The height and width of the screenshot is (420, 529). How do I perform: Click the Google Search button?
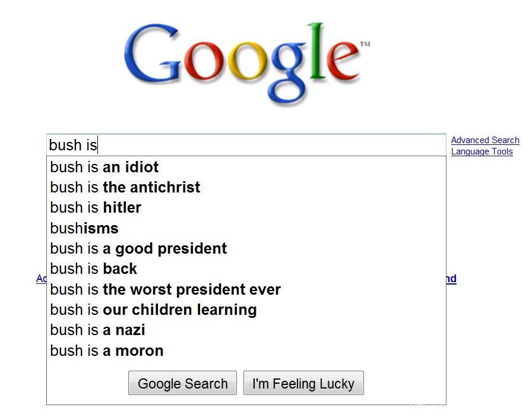(182, 383)
